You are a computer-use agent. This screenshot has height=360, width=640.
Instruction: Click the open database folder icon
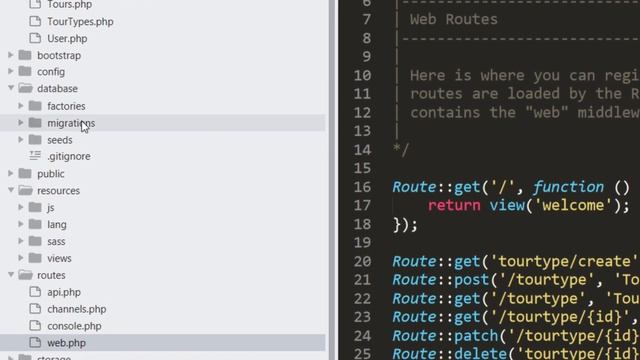point(25,88)
